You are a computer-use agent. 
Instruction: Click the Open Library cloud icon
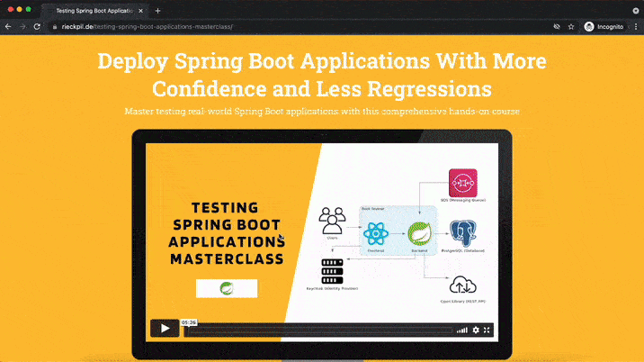[463, 285]
